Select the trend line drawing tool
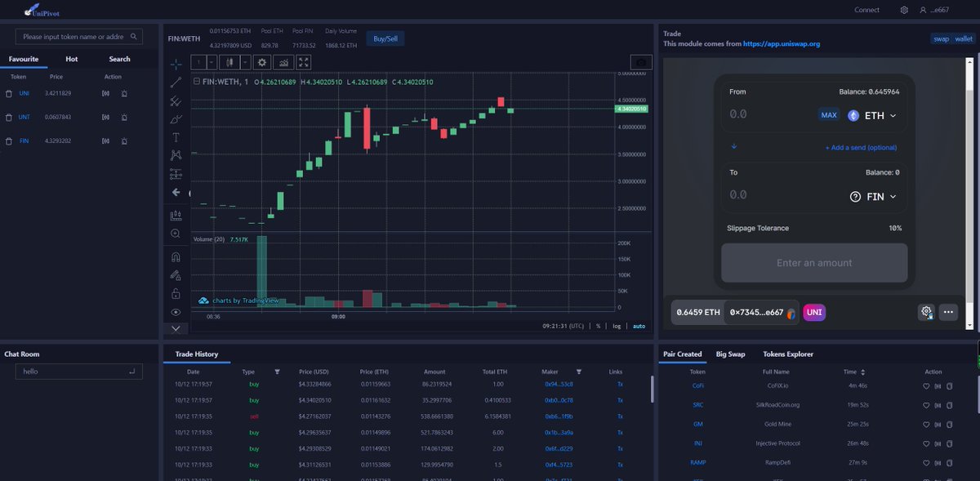The image size is (980, 481). pos(176,82)
